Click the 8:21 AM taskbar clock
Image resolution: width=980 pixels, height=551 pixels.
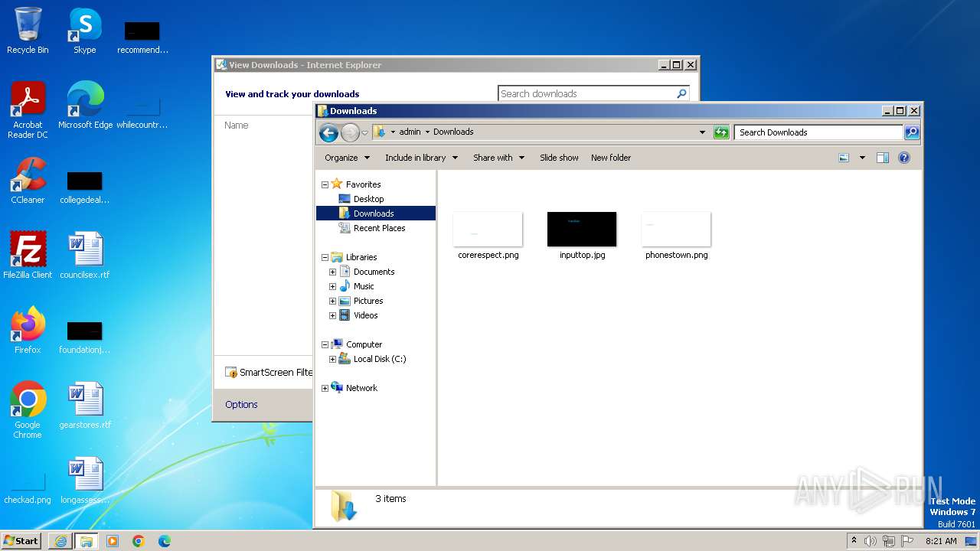pyautogui.click(x=941, y=541)
